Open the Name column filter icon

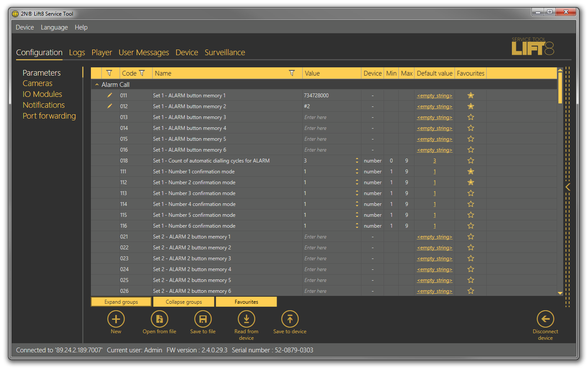(292, 73)
